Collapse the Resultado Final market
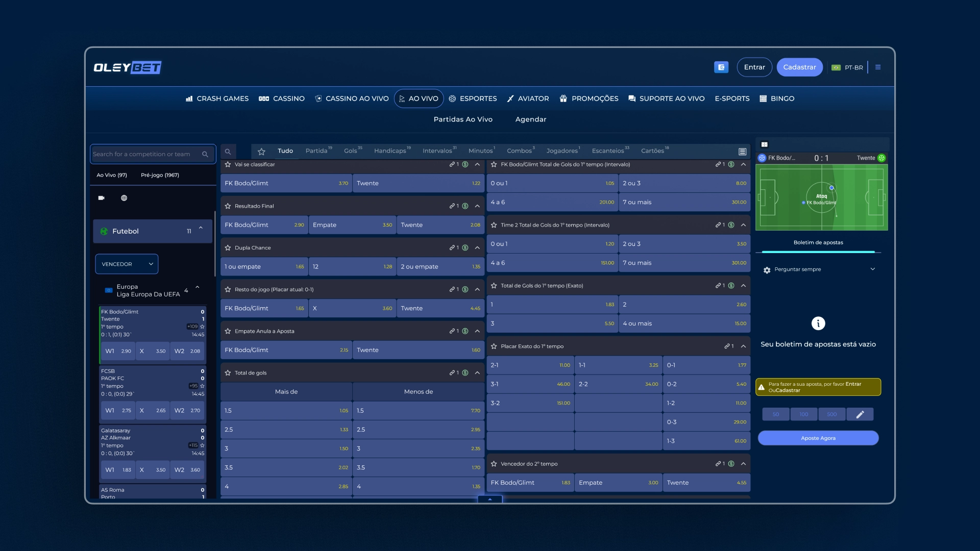This screenshot has width=980, height=551. 477,206
